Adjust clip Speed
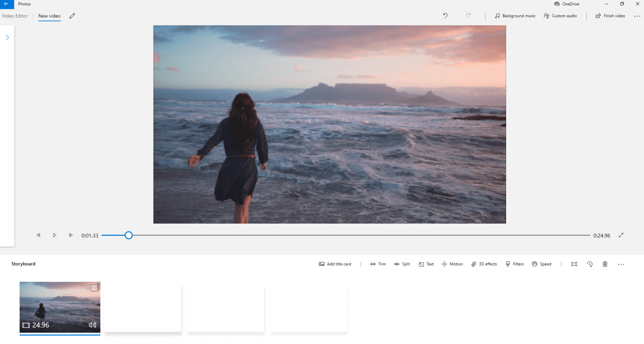 coord(541,264)
